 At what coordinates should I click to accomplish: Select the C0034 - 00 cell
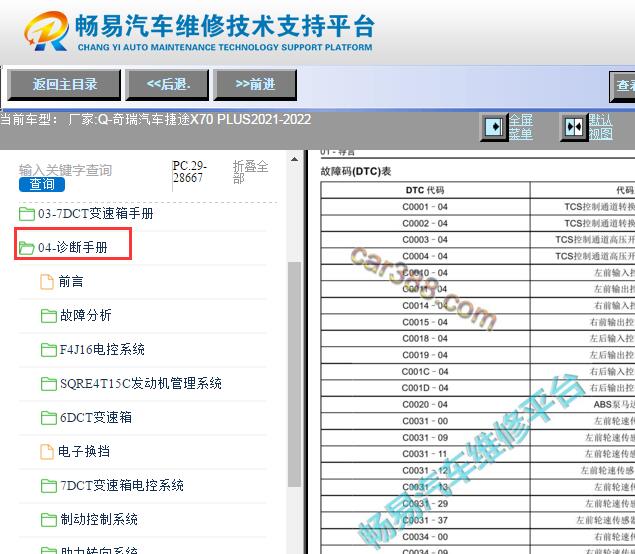[x=425, y=537]
